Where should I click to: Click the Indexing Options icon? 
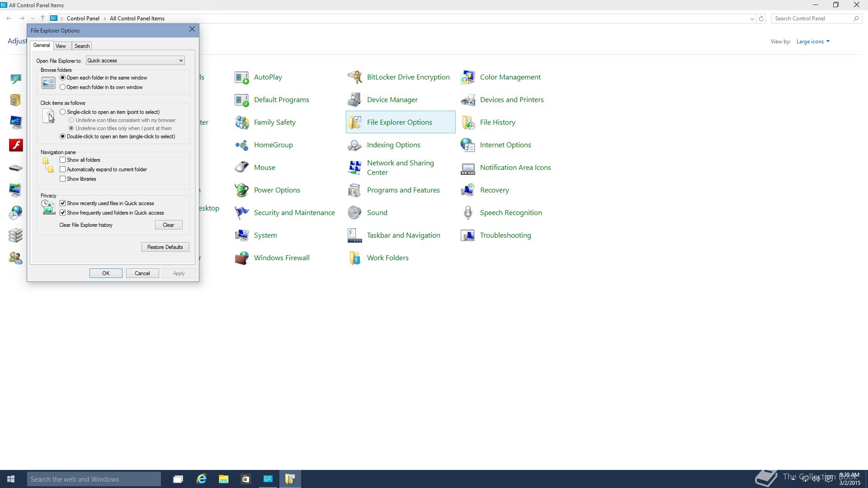tap(355, 145)
